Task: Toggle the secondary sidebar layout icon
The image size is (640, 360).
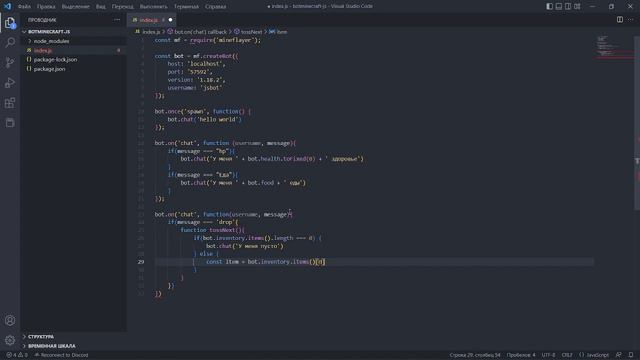Action: (x=568, y=6)
